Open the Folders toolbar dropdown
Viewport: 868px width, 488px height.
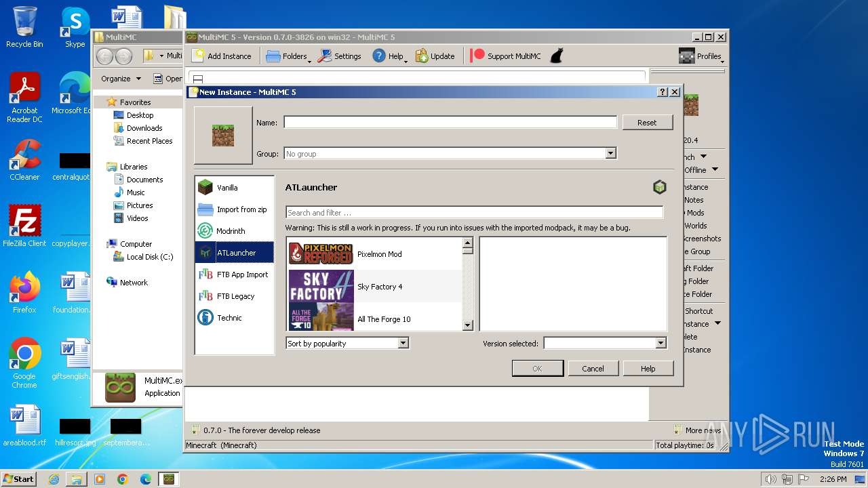click(288, 56)
